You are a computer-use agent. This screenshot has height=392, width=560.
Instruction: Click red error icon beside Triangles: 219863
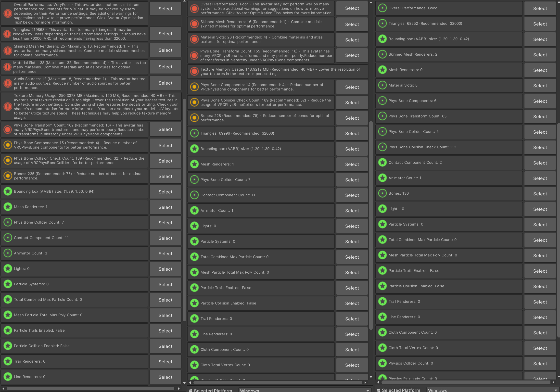pyautogui.click(x=8, y=34)
